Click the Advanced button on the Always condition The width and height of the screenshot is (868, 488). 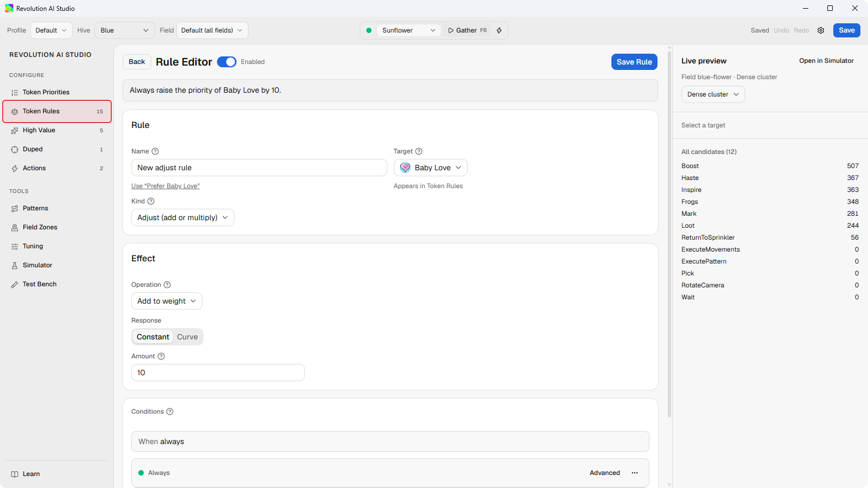coord(605,473)
